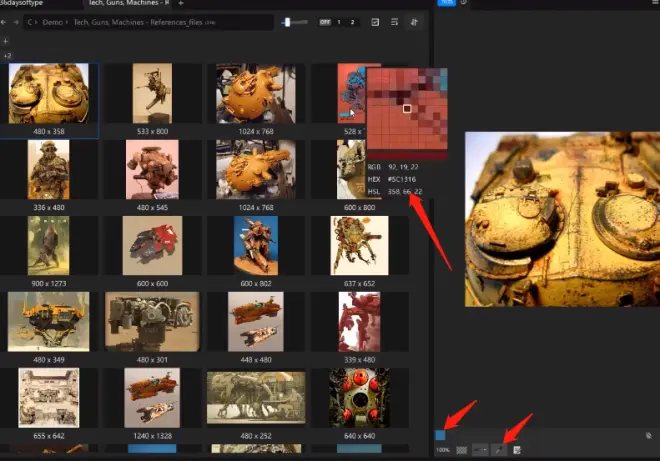Click the large tank preview image
Screen dimensions: 660x461
click(x=562, y=219)
